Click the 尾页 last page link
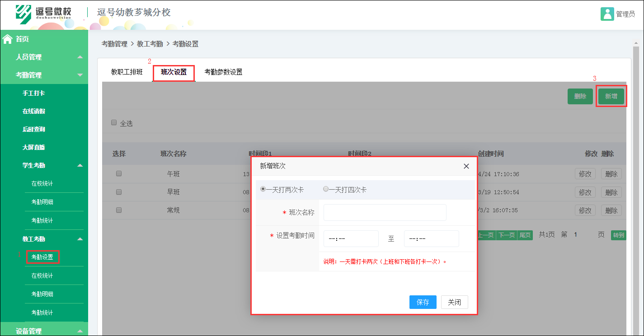The width and height of the screenshot is (644, 336). 524,235
